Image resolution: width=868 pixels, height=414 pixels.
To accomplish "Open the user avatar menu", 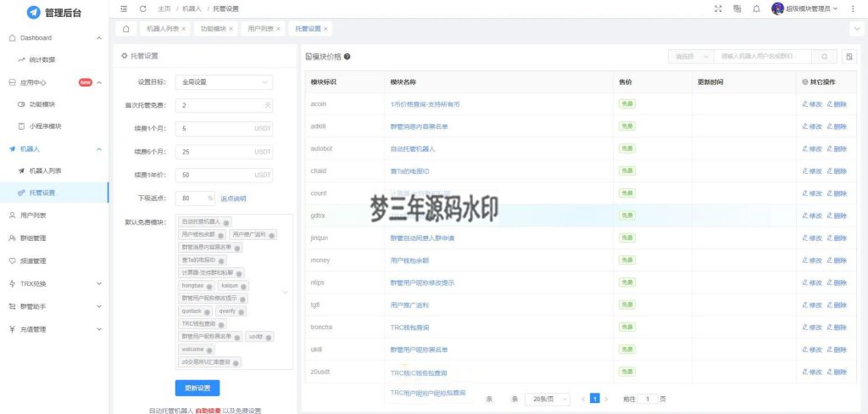I will pyautogui.click(x=804, y=8).
